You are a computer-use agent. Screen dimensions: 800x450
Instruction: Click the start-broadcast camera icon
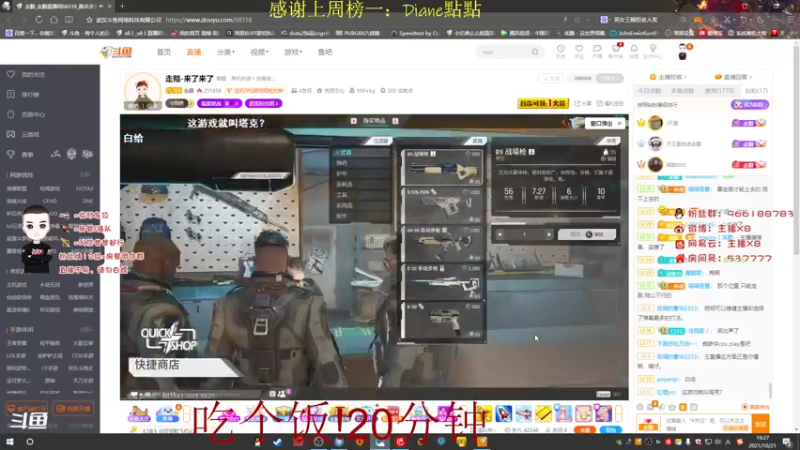(597, 51)
